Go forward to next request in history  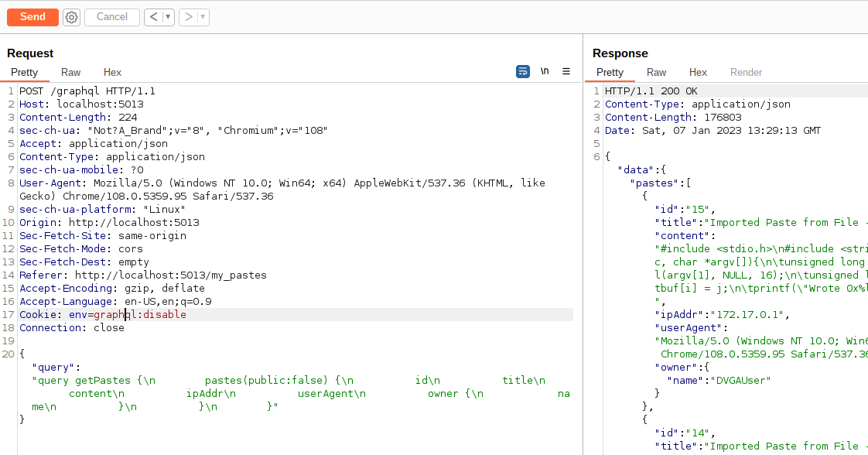pyautogui.click(x=188, y=17)
